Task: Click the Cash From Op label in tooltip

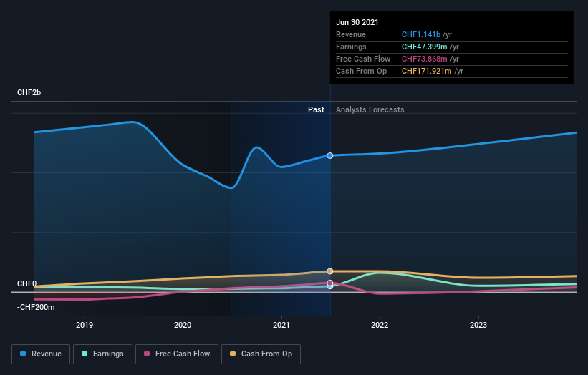Action: pos(361,71)
